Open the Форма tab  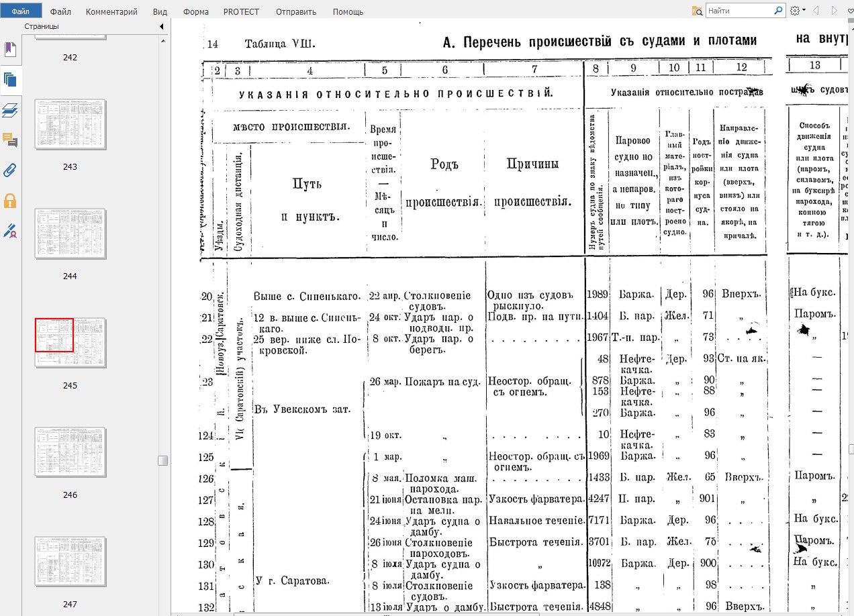[x=195, y=11]
